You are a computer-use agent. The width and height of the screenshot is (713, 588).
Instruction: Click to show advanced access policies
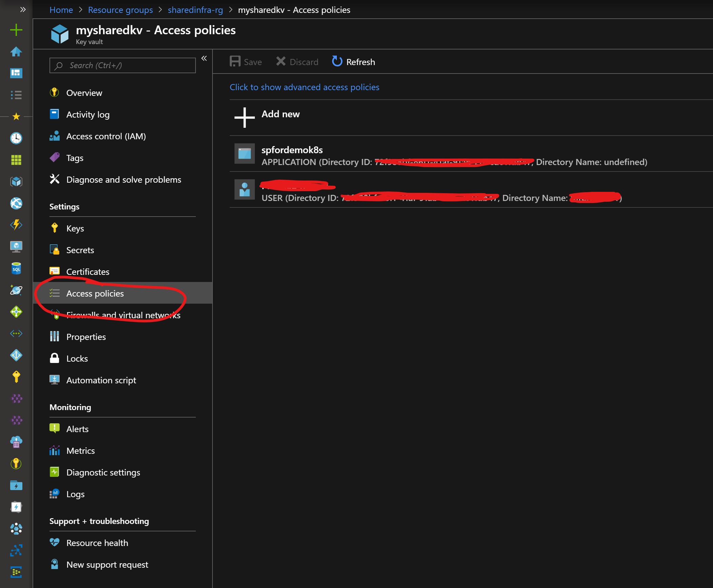(x=304, y=87)
